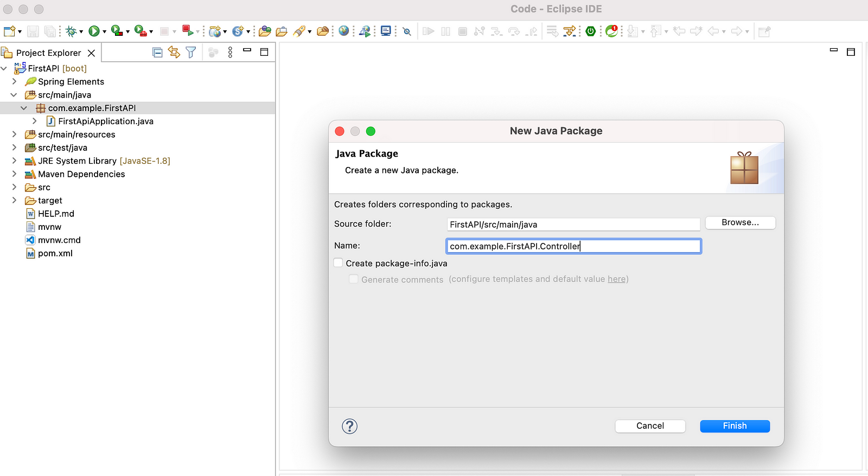Image resolution: width=868 pixels, height=476 pixels.
Task: Click the Skip All Breakpoints icon
Action: pyautogui.click(x=407, y=31)
